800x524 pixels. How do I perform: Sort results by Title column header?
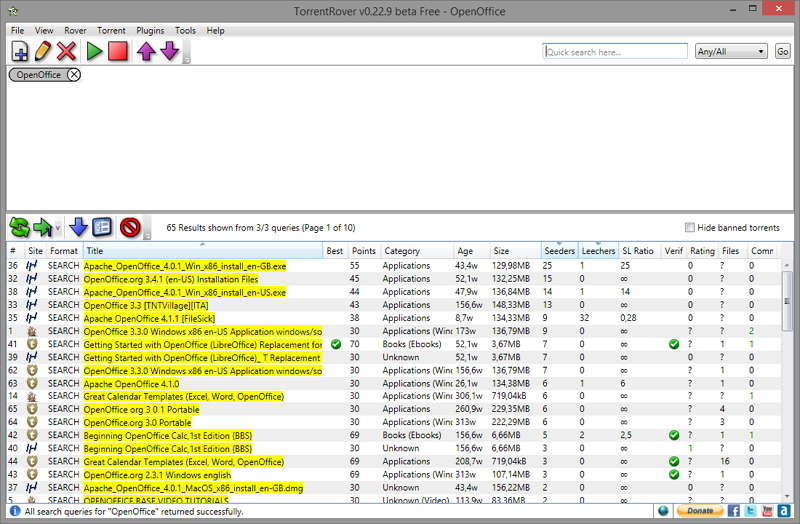(203, 251)
